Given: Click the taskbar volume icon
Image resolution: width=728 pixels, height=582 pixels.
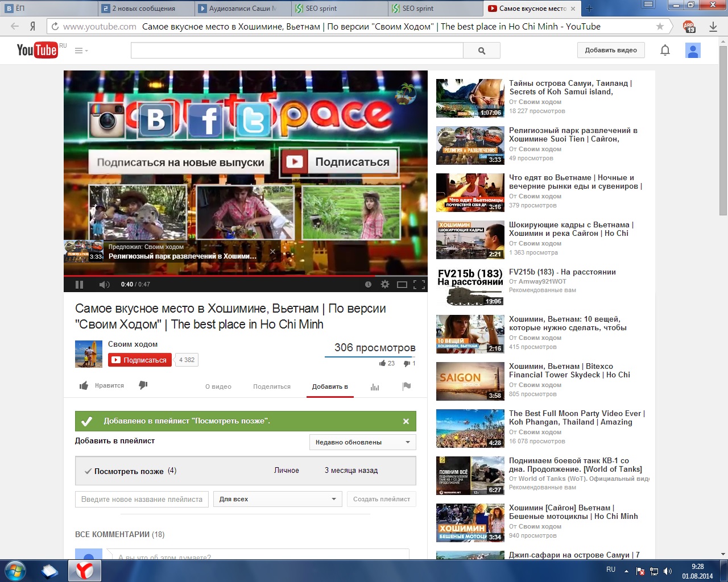Looking at the screenshot, I should pos(668,571).
